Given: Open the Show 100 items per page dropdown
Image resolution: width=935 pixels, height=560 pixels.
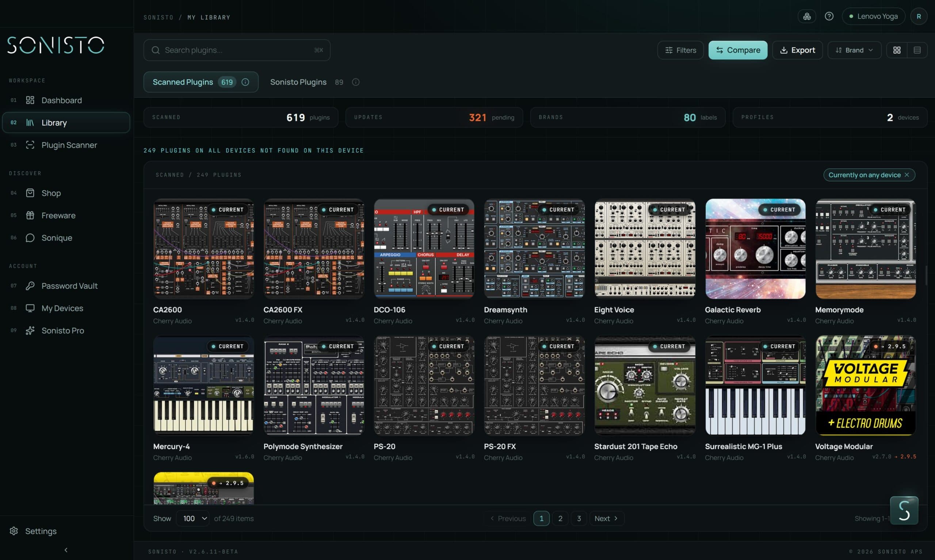Looking at the screenshot, I should pos(193,518).
